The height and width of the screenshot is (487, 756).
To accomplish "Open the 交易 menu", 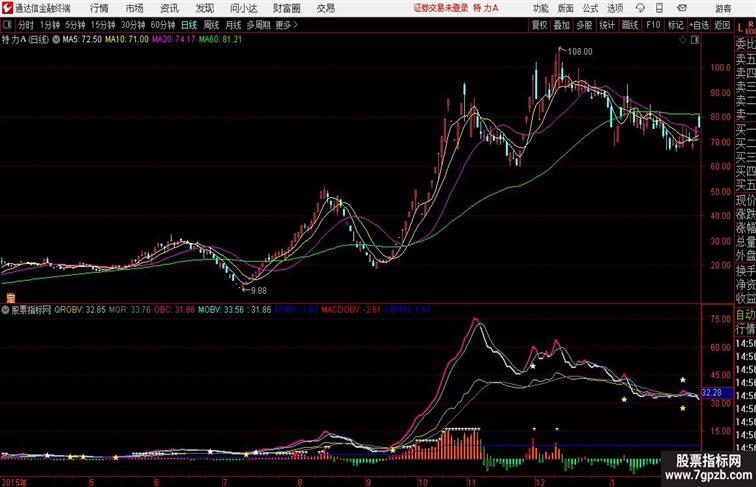I will 326,8.
